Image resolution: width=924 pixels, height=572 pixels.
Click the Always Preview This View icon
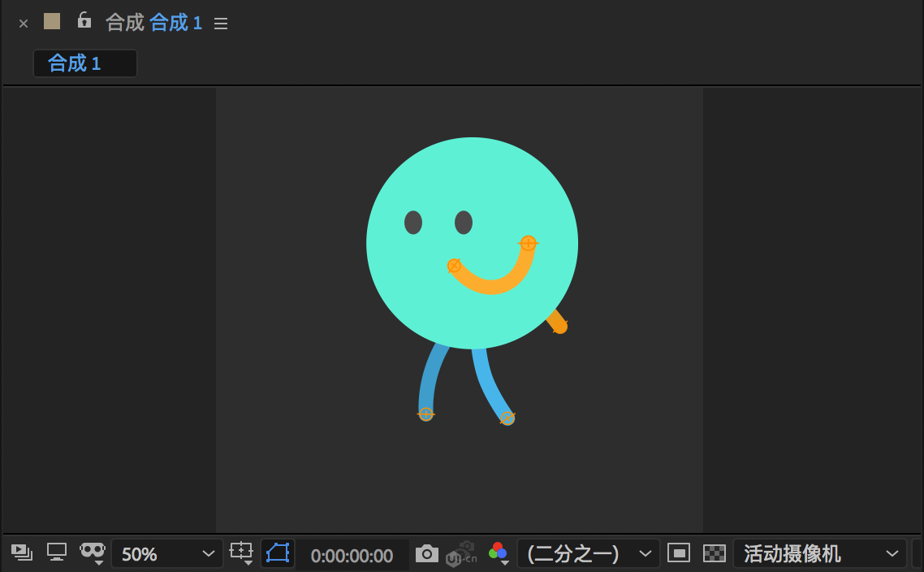click(x=22, y=552)
